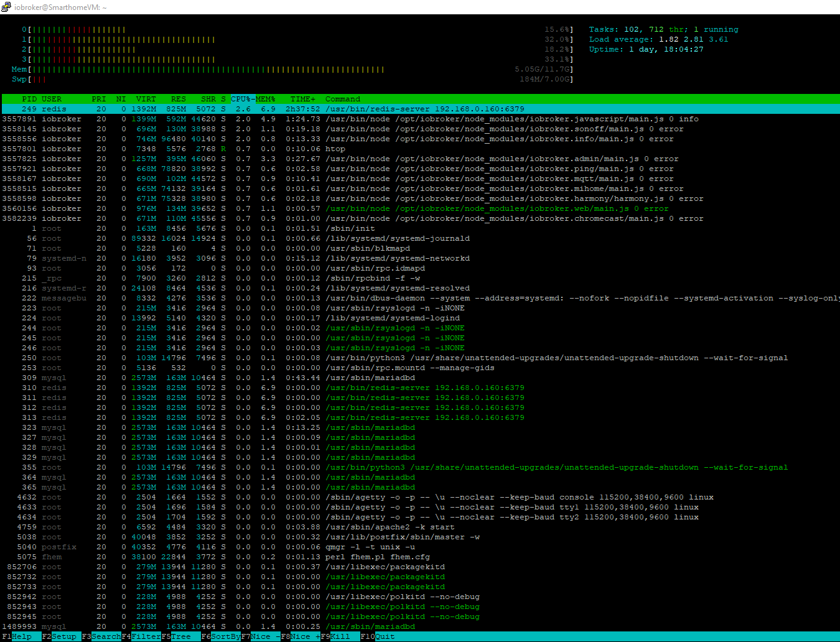Sort processes by the VIRT column

146,99
